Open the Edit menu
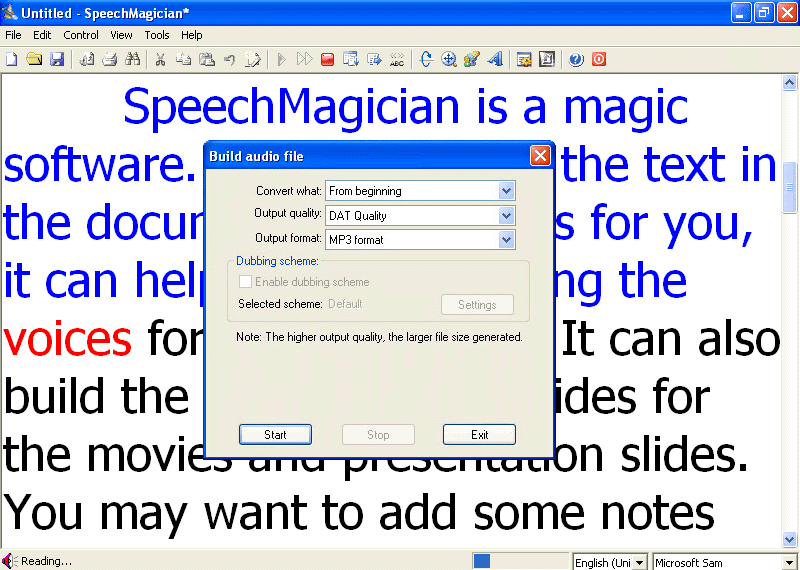800x570 pixels. [42, 35]
